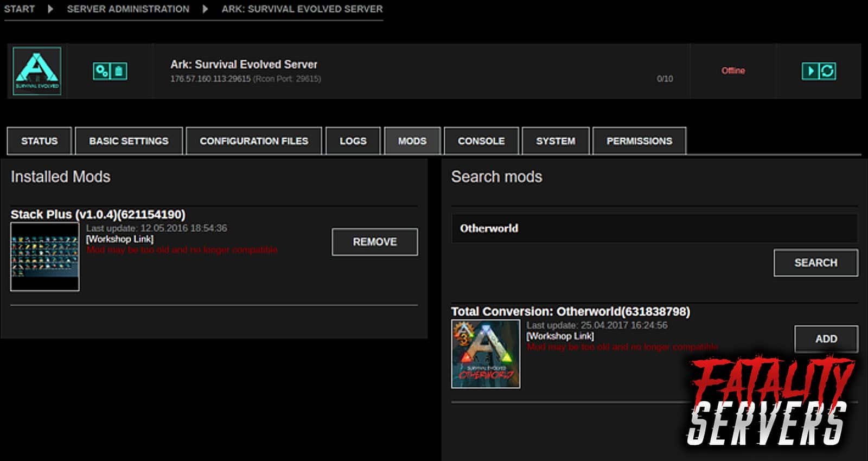The height and width of the screenshot is (461, 868).
Task: Click the ARK Survival Evolved game logo
Action: click(37, 71)
